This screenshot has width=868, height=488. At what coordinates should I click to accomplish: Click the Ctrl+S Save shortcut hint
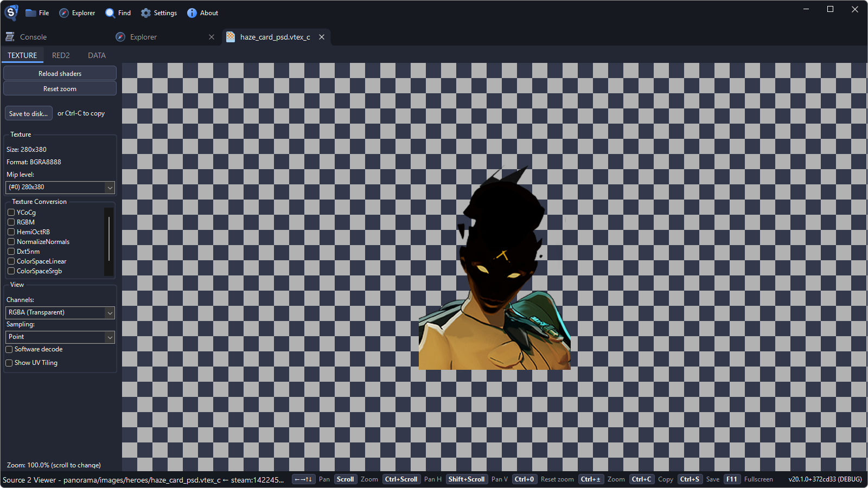[699, 479]
